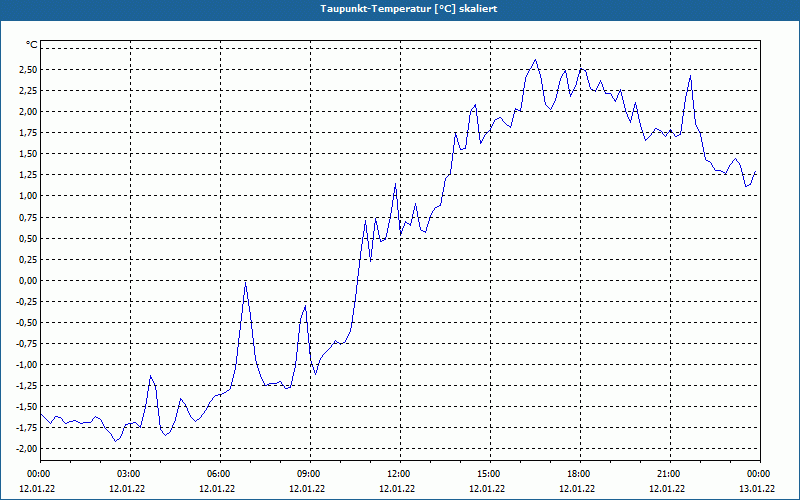800x500 pixels.
Task: Click the Taupunkt-Temperatur [°C] skaliert title
Action: pyautogui.click(x=409, y=9)
